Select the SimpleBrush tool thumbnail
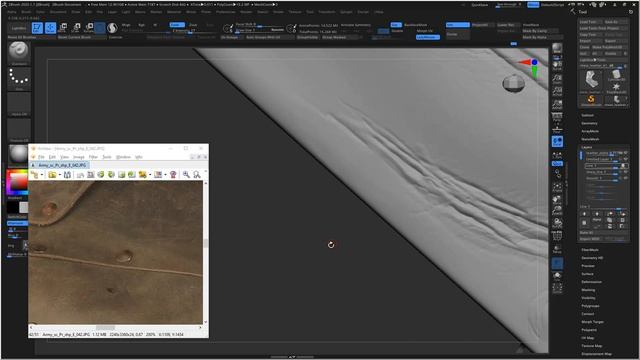Viewport: 640px width, 360px height. 591,100
